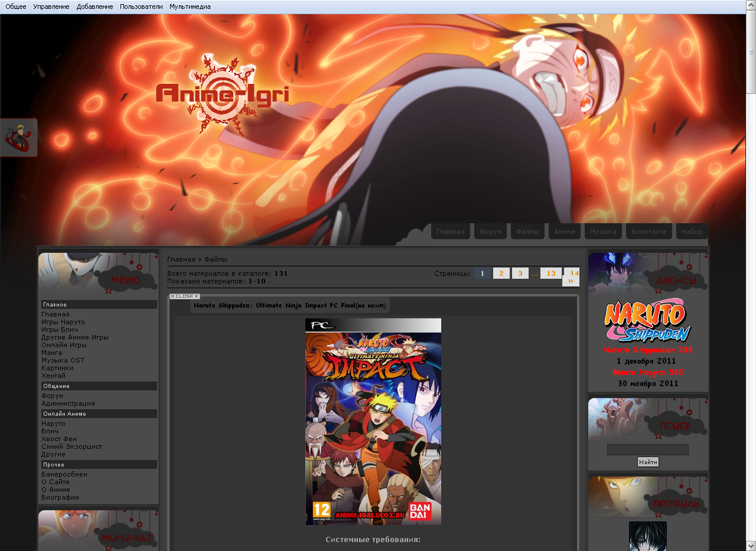Screen dimensions: 756x551
Task: Open Банерообмен in the sidebar
Action: pyautogui.click(x=64, y=474)
